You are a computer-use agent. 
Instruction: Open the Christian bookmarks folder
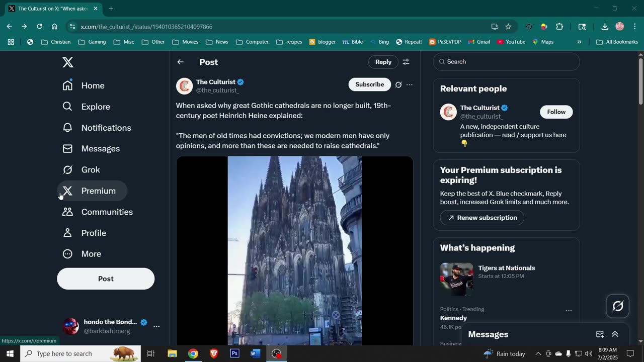[55, 42]
